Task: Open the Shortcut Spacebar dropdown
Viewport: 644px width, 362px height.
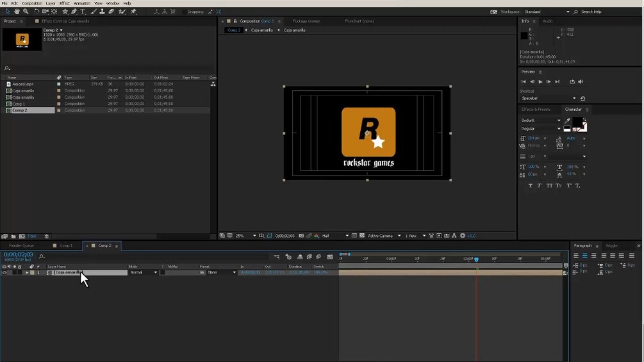Action: 549,99
